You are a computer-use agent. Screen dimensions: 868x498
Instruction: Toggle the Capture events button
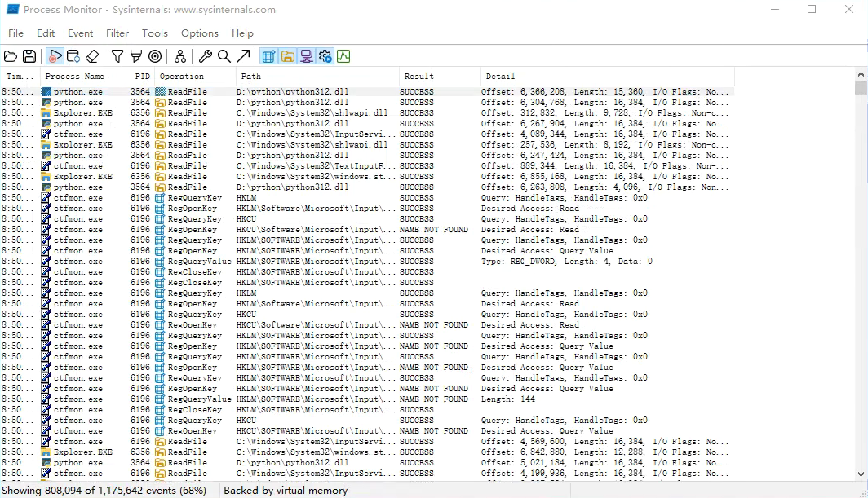click(54, 56)
